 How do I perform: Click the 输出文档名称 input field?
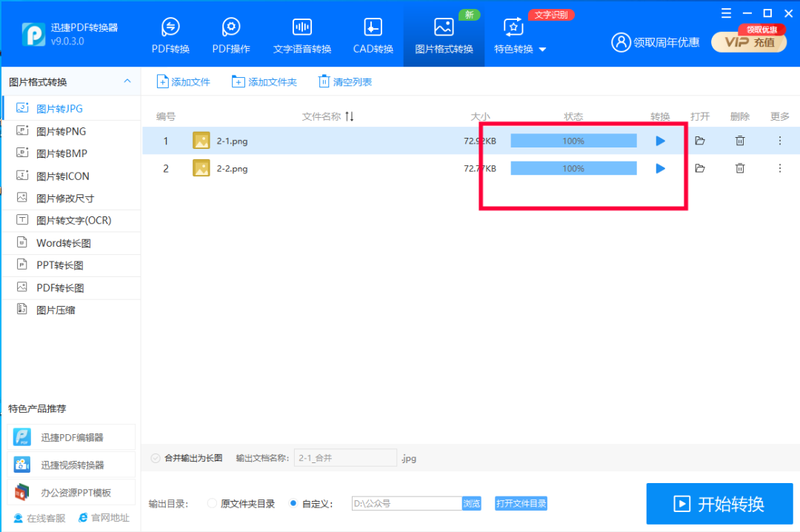click(345, 458)
